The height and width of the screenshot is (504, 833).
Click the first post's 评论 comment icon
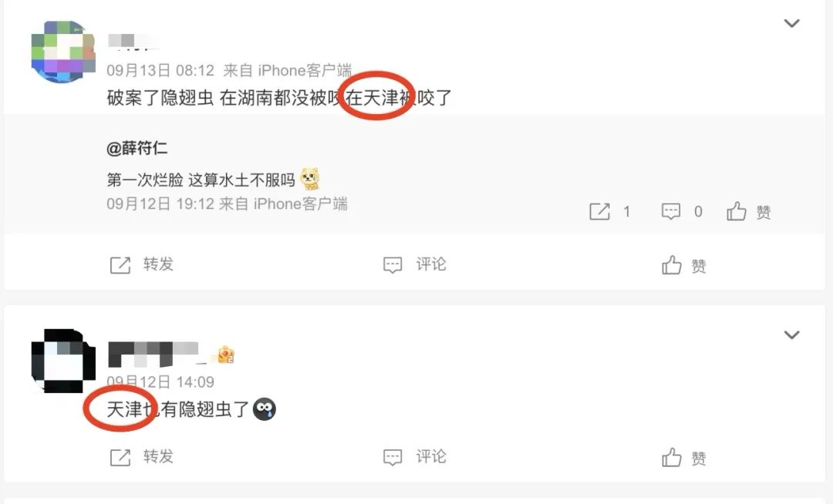pos(393,265)
